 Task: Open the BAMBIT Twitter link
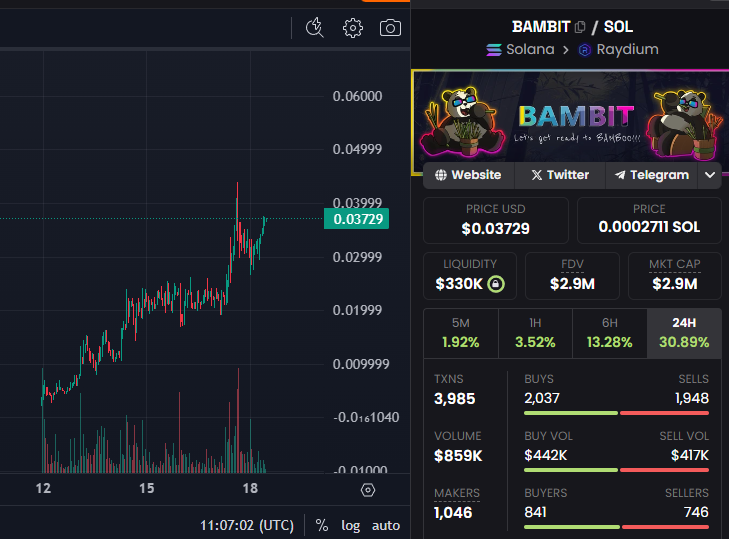560,175
